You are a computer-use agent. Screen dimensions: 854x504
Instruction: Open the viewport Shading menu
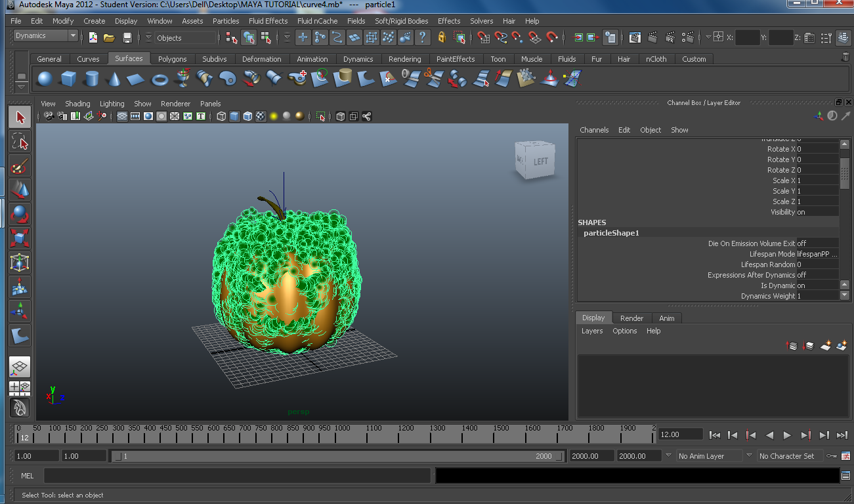77,104
